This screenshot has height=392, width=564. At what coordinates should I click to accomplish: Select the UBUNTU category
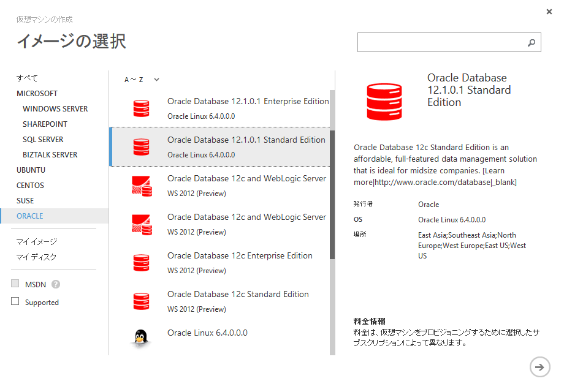[31, 170]
